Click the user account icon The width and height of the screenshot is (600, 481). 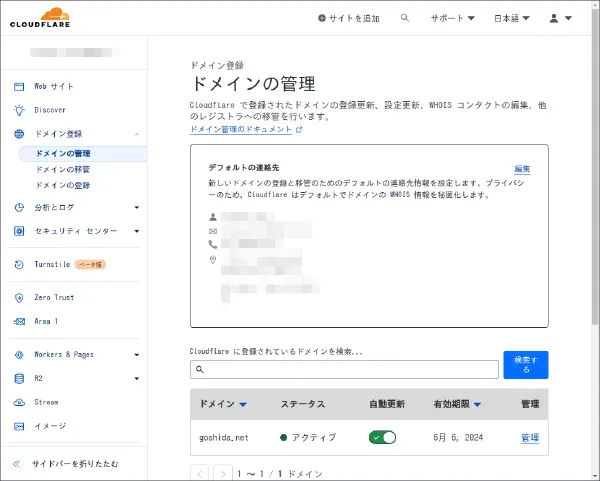pos(554,18)
